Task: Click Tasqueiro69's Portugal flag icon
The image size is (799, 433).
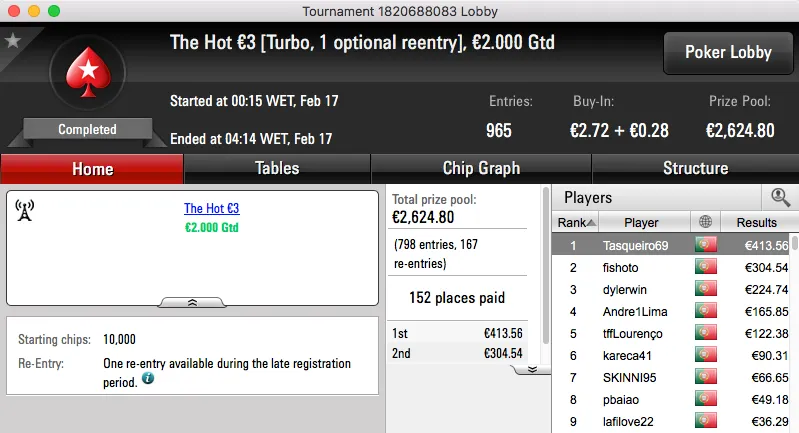Action: (x=706, y=245)
